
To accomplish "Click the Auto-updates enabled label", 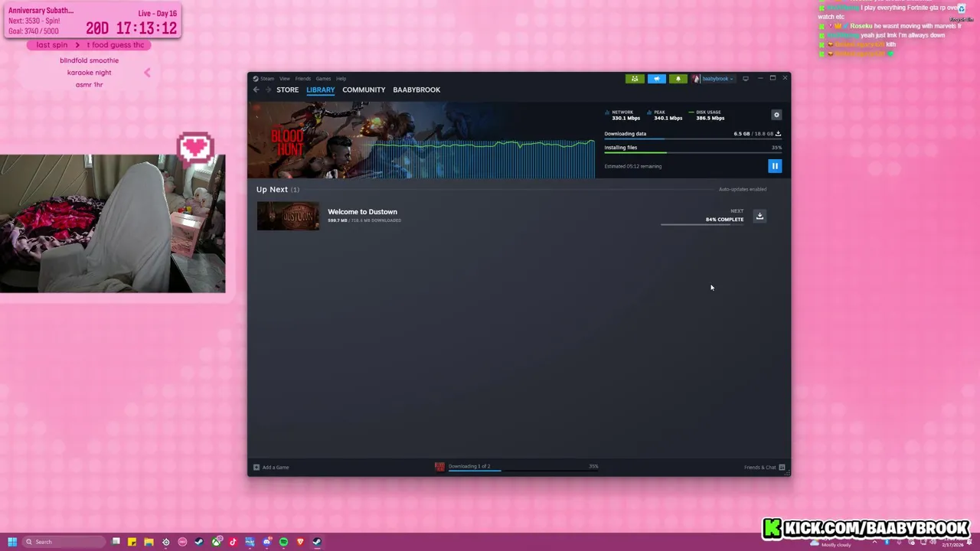I will [742, 189].
